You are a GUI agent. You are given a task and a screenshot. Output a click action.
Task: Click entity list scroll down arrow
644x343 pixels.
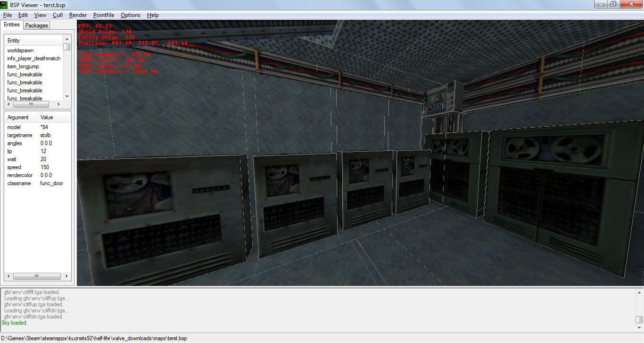(67, 97)
